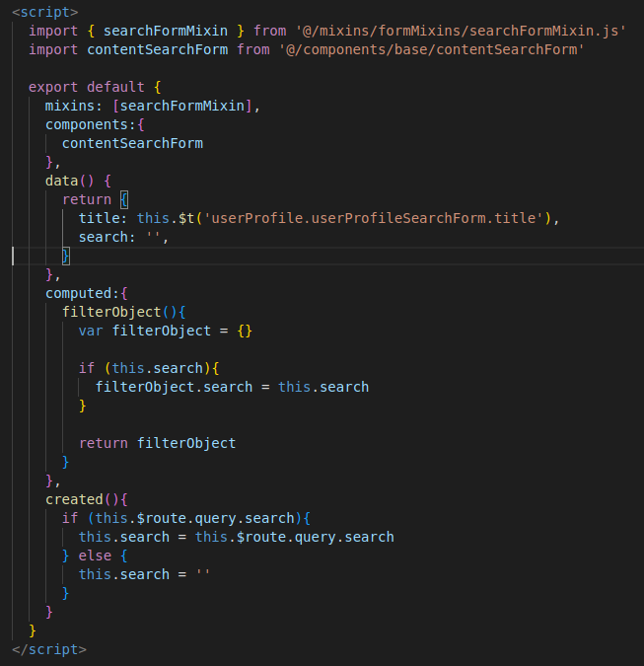This screenshot has height=666, width=644.
Task: Click the closing </script> tag
Action: pyautogui.click(x=48, y=649)
